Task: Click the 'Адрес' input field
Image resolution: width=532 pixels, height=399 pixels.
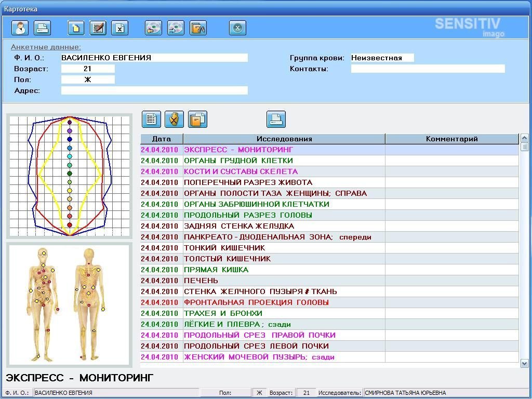Action: (x=154, y=90)
